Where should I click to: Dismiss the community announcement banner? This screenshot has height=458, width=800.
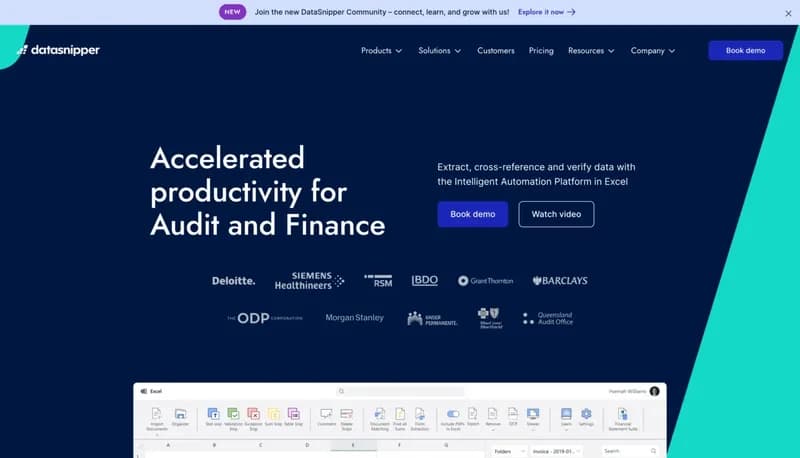788,14
